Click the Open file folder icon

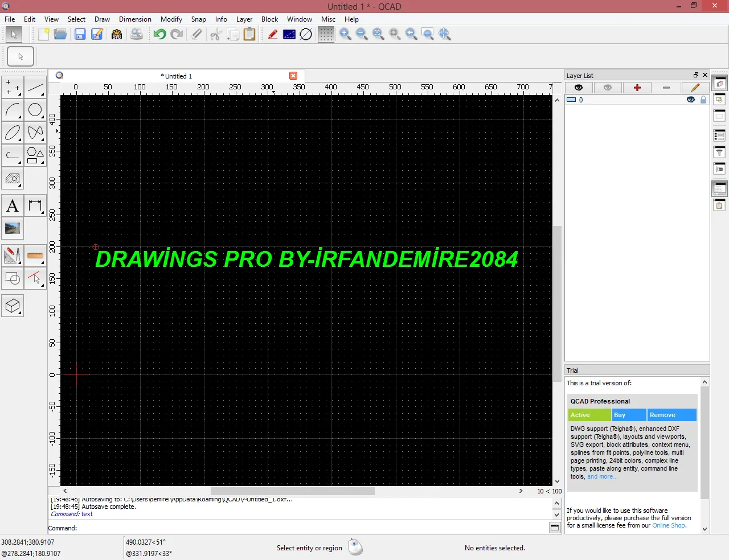click(61, 34)
